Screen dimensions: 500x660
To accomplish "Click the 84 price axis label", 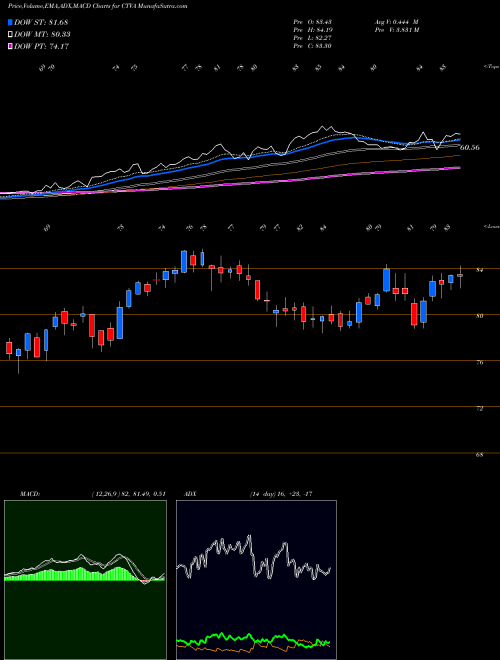I will coord(481,270).
